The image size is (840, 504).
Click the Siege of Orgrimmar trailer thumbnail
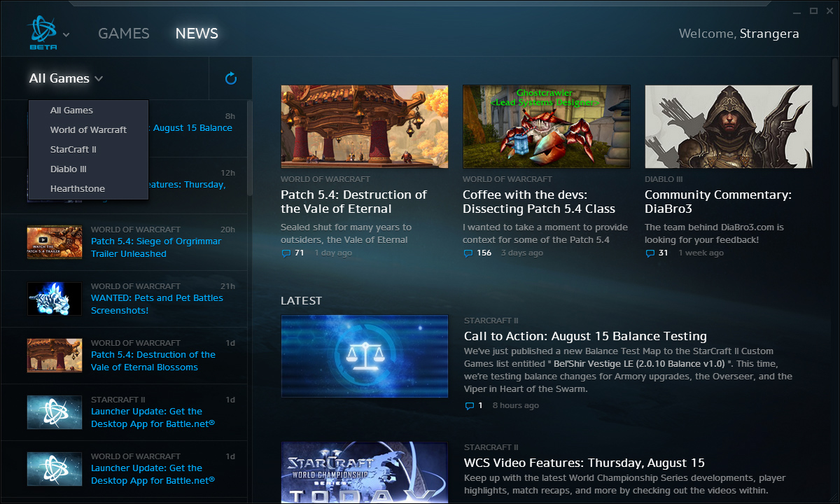(x=55, y=241)
